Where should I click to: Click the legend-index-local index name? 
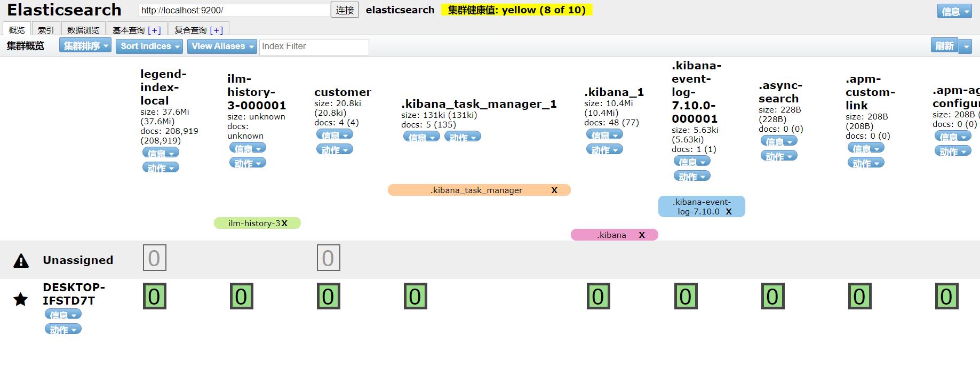[163, 87]
